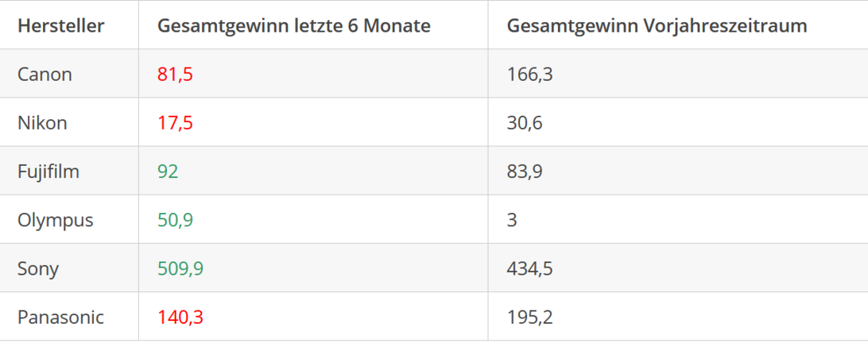The image size is (868, 343).
Task: Click Fujifilm's green value 92
Action: (168, 171)
